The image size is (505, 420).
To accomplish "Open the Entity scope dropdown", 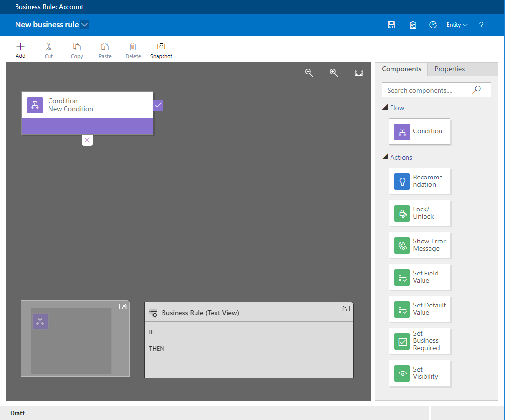I will click(x=456, y=25).
